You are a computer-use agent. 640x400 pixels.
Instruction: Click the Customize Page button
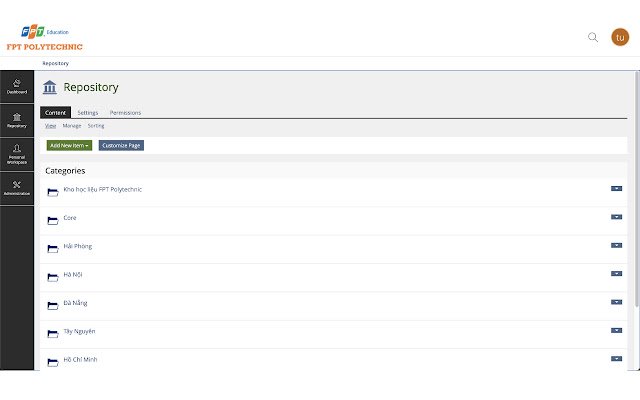pyautogui.click(x=121, y=145)
